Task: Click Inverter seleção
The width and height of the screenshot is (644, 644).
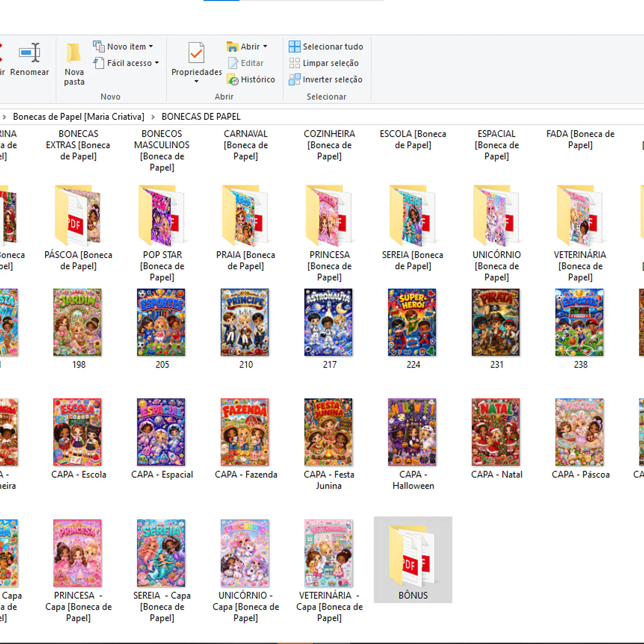Action: (x=325, y=79)
